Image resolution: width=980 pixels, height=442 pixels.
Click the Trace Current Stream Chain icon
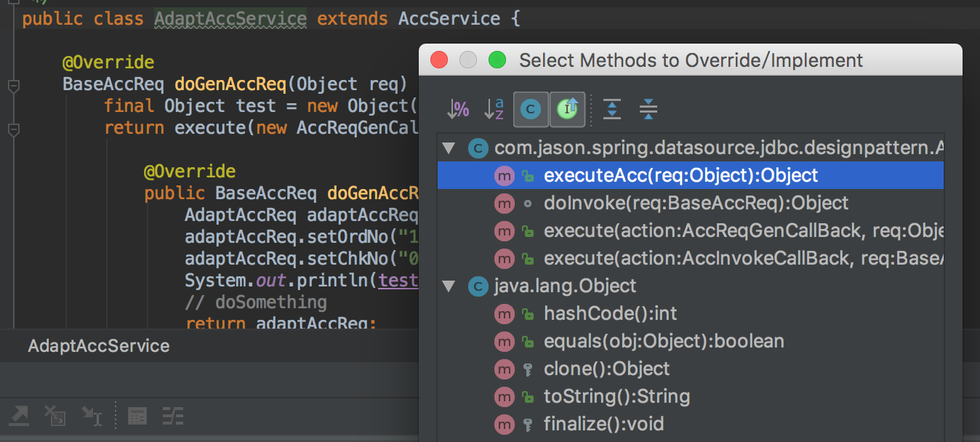pos(173,415)
